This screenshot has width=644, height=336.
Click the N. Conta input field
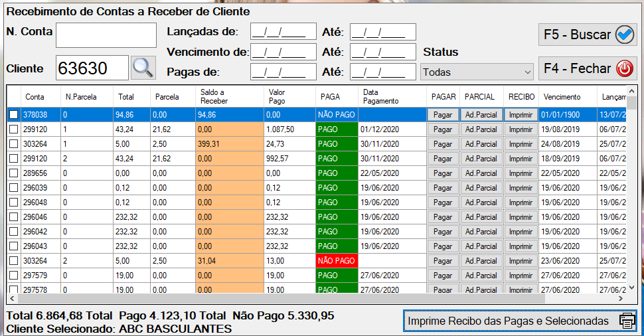click(106, 35)
